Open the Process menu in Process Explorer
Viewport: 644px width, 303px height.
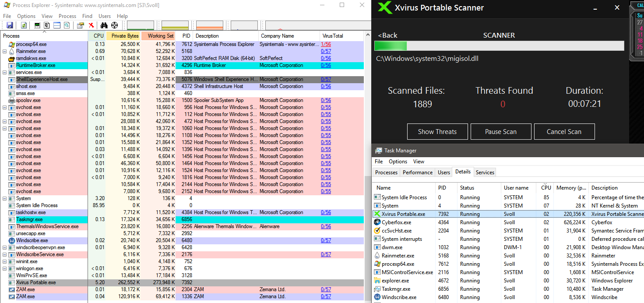67,16
